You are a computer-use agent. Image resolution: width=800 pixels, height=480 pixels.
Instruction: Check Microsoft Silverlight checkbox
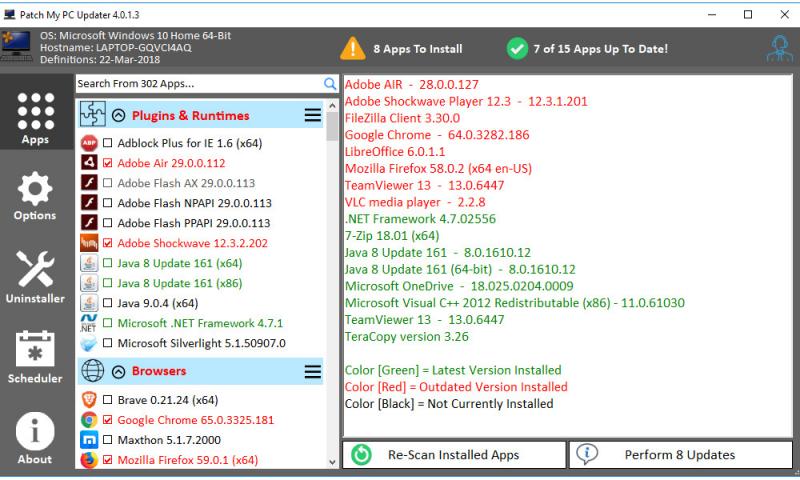click(108, 343)
